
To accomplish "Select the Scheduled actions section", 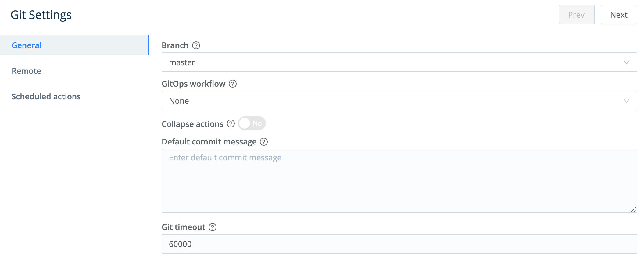I will click(46, 96).
